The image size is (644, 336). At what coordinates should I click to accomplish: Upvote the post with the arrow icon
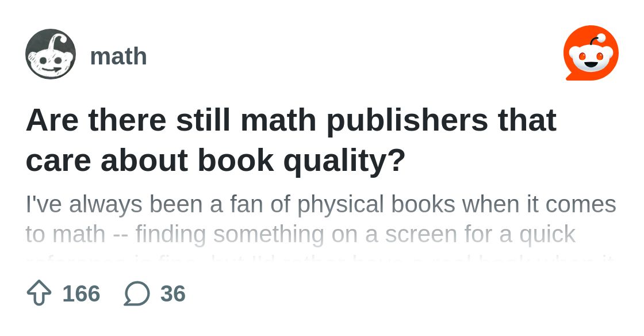point(39,293)
